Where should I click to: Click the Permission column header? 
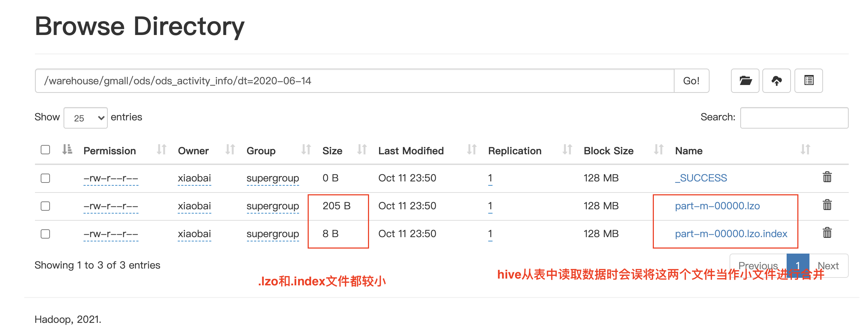(x=110, y=151)
